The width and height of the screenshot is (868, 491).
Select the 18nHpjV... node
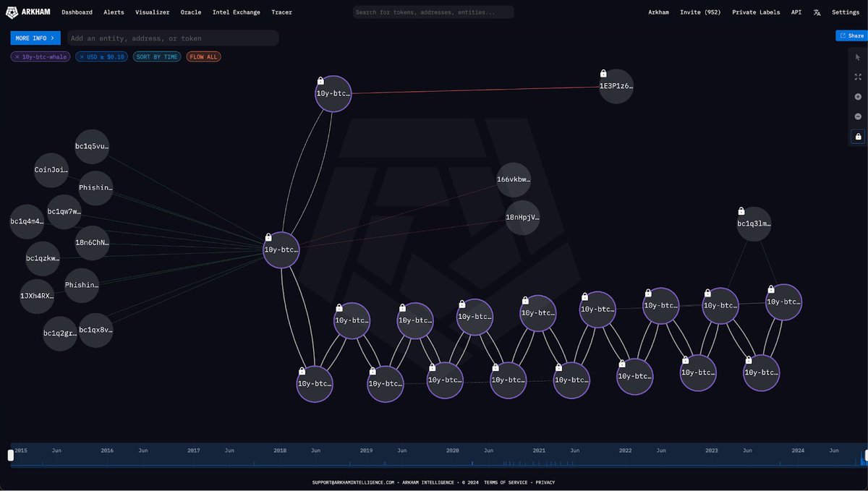click(522, 218)
